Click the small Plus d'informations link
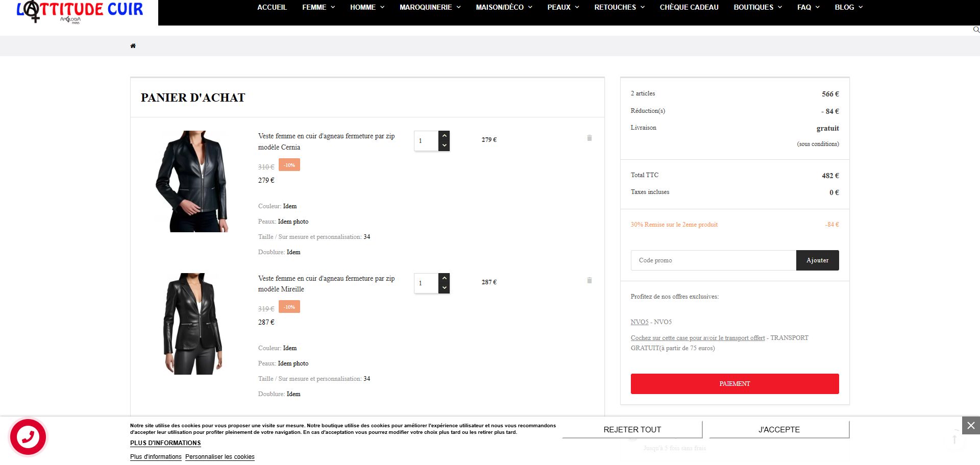Screen dimensions: 980x465 point(156,457)
